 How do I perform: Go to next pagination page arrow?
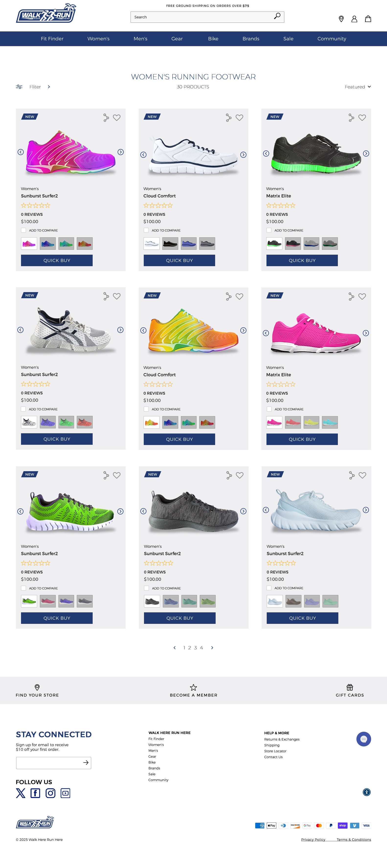pyautogui.click(x=212, y=648)
